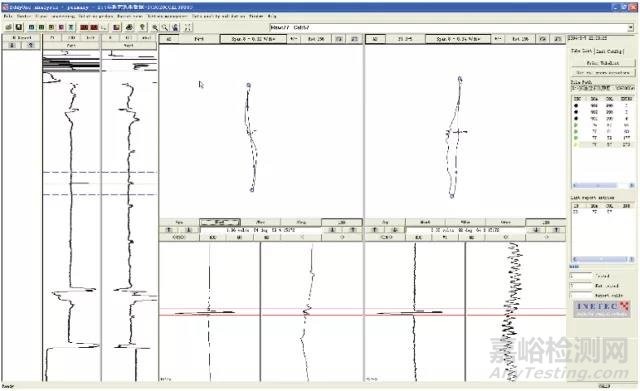
Task: Click the wide button below right panel tabs
Action: [x=603, y=63]
